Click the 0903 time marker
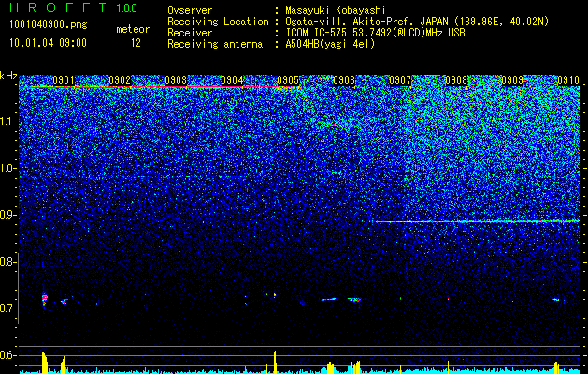 pos(176,80)
